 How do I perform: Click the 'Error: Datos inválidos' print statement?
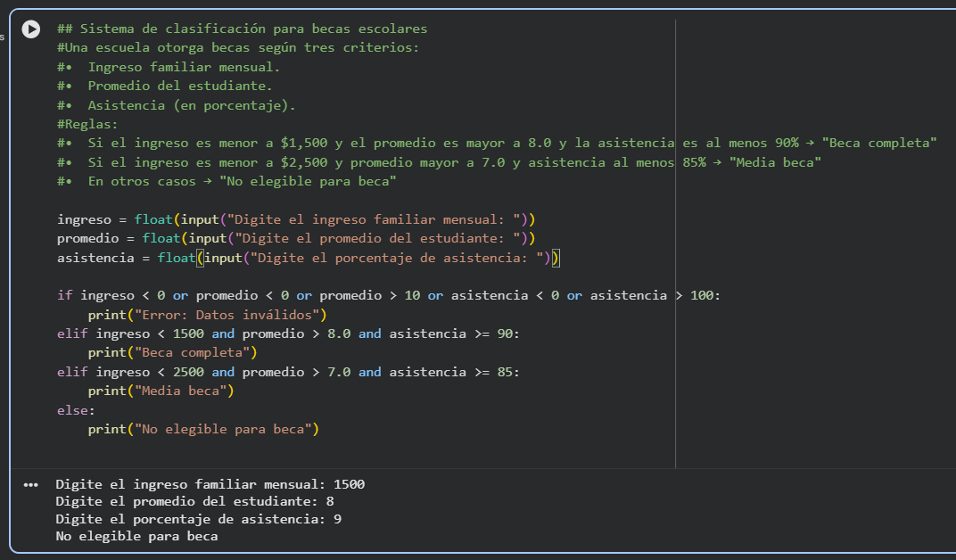(x=207, y=315)
